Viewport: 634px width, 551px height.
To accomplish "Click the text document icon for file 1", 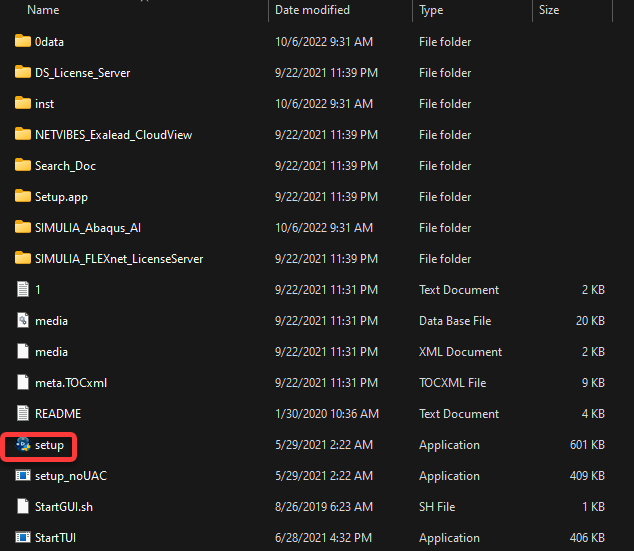I will point(23,289).
